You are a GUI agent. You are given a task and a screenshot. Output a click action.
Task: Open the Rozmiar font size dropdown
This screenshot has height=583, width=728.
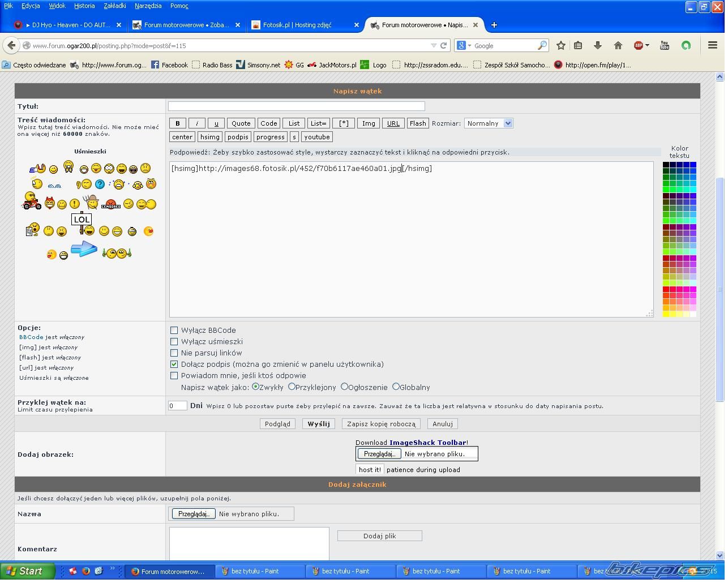click(x=488, y=123)
